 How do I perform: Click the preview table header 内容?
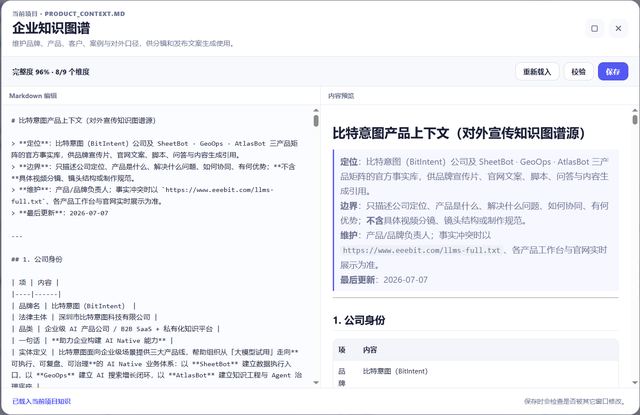coord(370,350)
